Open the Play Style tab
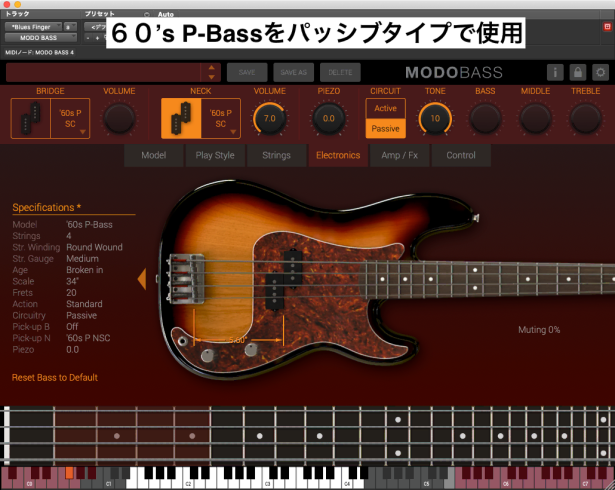The height and width of the screenshot is (490, 615). pos(215,155)
